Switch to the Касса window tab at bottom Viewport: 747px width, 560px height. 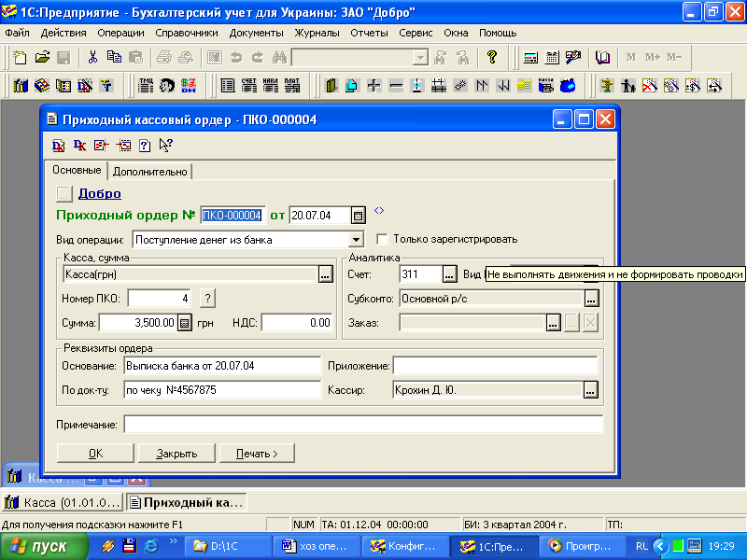pos(63,502)
